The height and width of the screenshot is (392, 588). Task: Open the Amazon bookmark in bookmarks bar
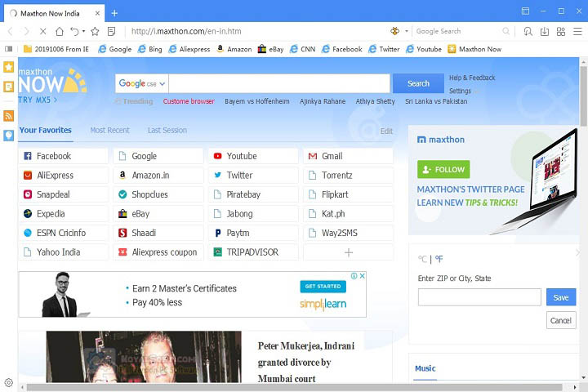coord(234,49)
